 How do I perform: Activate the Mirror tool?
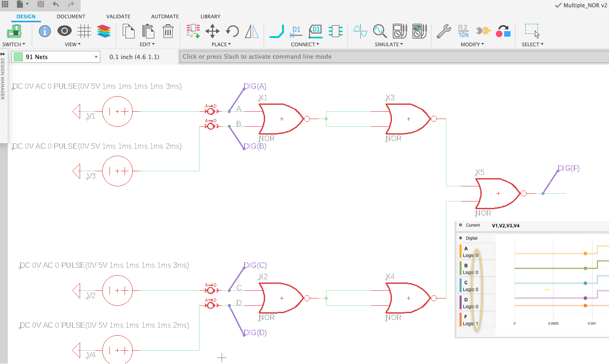(x=252, y=31)
